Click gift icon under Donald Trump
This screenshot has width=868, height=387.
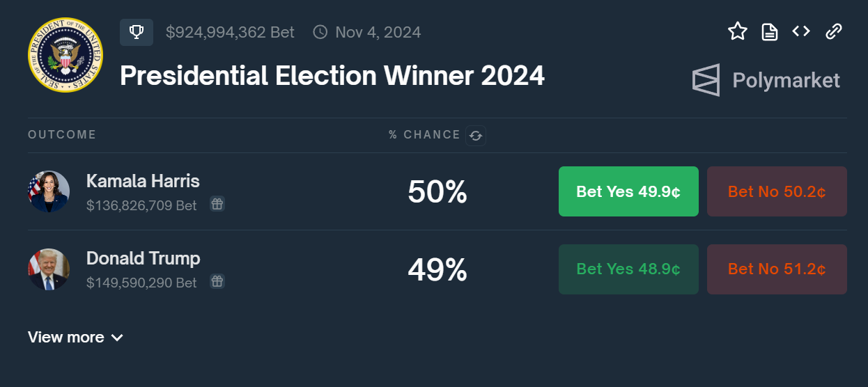click(x=217, y=281)
